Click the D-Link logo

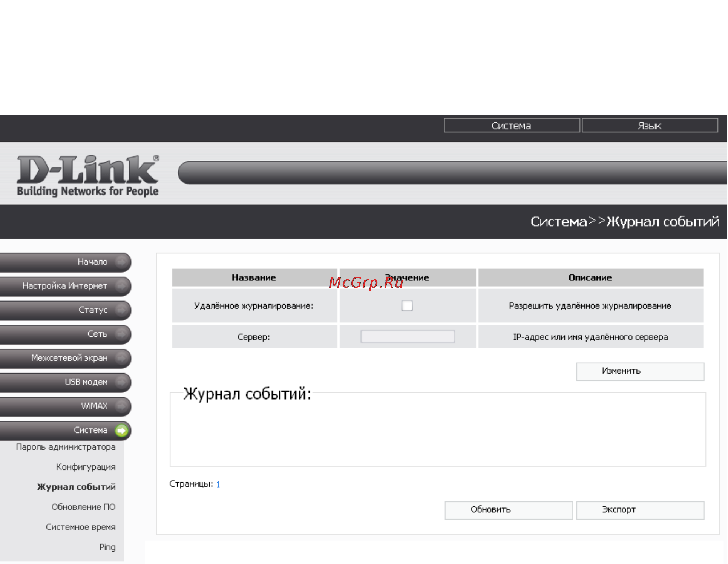point(88,175)
